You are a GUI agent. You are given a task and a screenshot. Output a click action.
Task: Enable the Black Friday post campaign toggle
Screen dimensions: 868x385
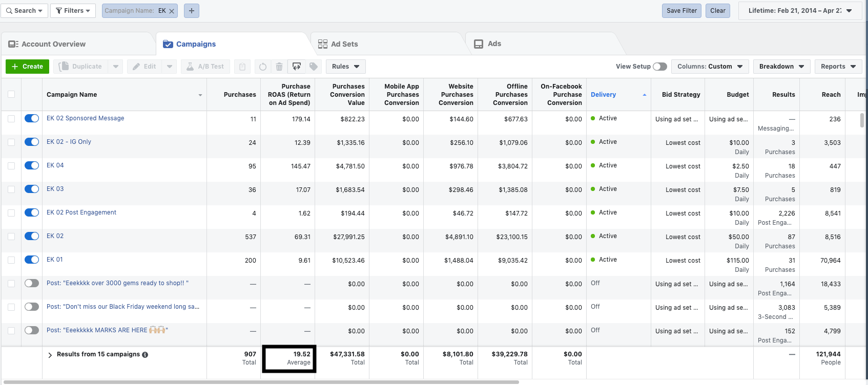click(x=32, y=307)
